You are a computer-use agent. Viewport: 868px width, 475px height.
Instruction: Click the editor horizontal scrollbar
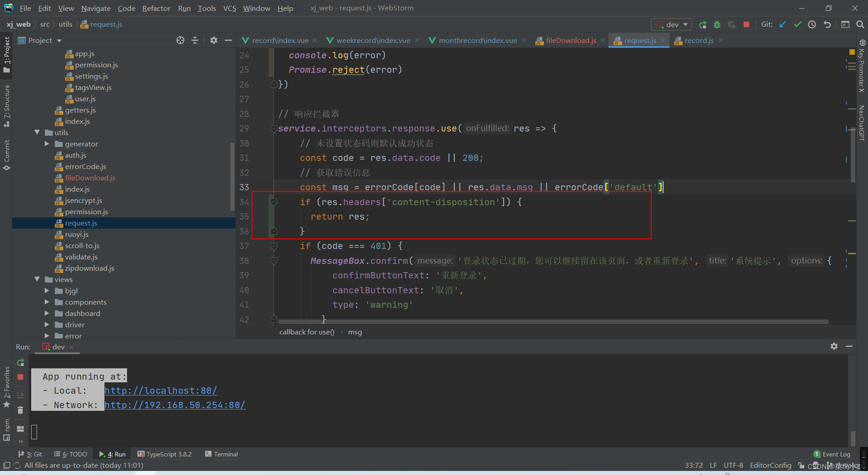pos(553,322)
